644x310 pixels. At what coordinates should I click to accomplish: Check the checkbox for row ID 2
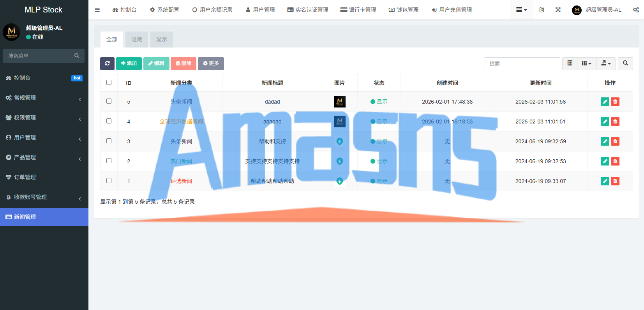click(109, 161)
